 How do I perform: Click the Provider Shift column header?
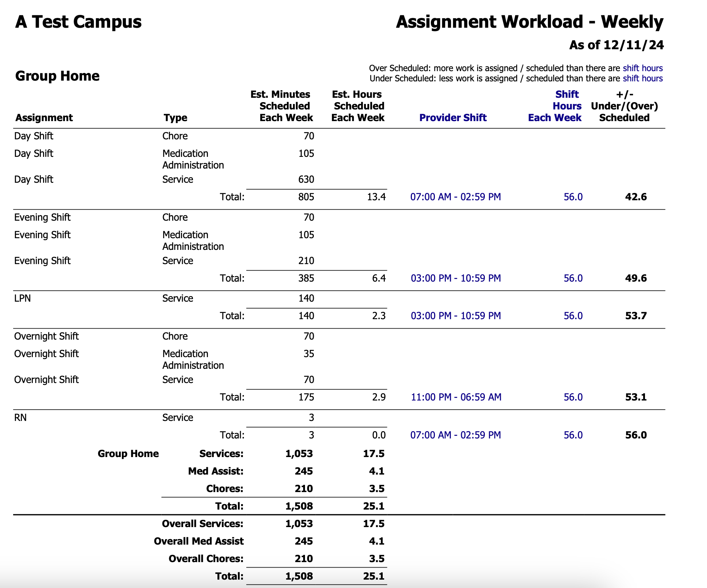(x=453, y=117)
